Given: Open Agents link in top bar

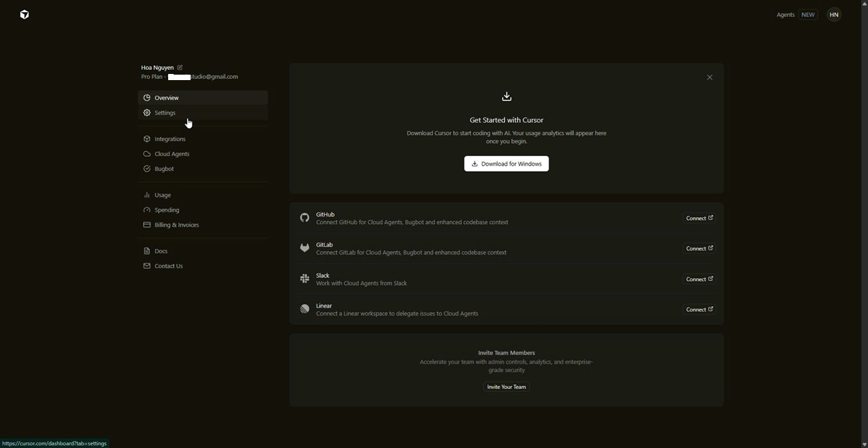Looking at the screenshot, I should pos(785,14).
